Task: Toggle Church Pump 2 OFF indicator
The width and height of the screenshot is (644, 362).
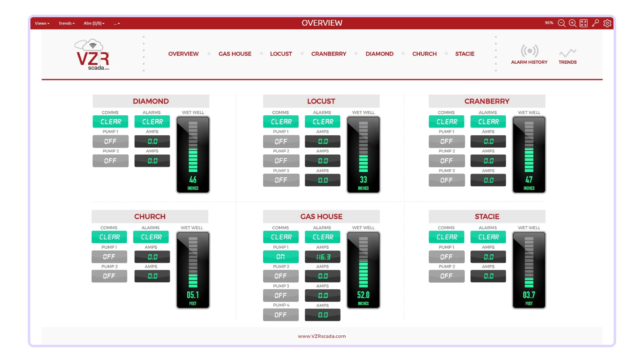Action: pyautogui.click(x=109, y=276)
